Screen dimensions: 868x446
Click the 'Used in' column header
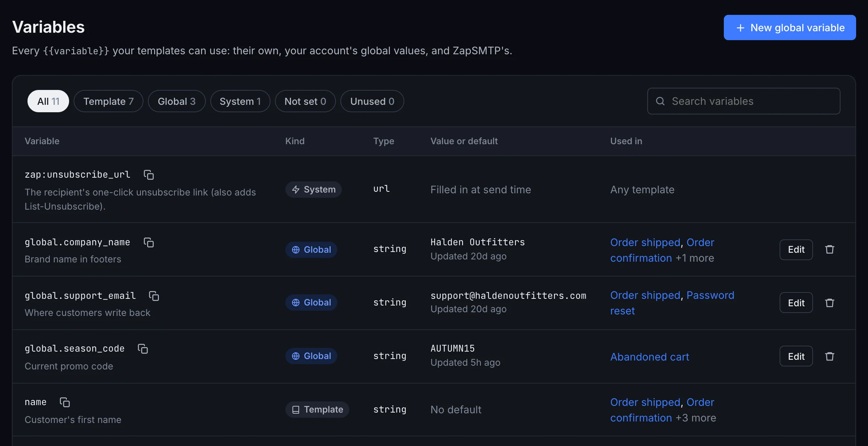pos(626,141)
